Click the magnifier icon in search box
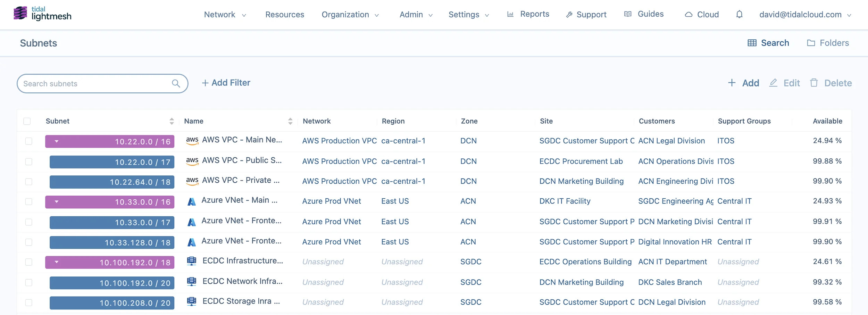Image resolution: width=868 pixels, height=315 pixels. [176, 83]
